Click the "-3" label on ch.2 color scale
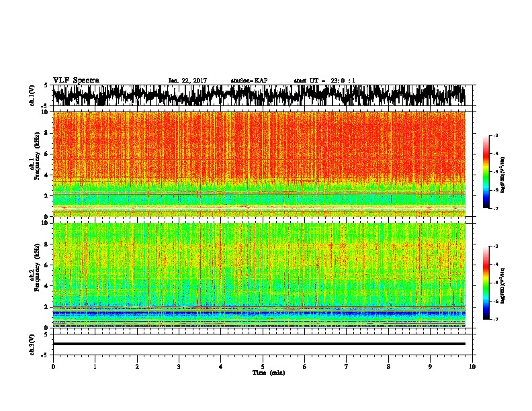 (495, 246)
